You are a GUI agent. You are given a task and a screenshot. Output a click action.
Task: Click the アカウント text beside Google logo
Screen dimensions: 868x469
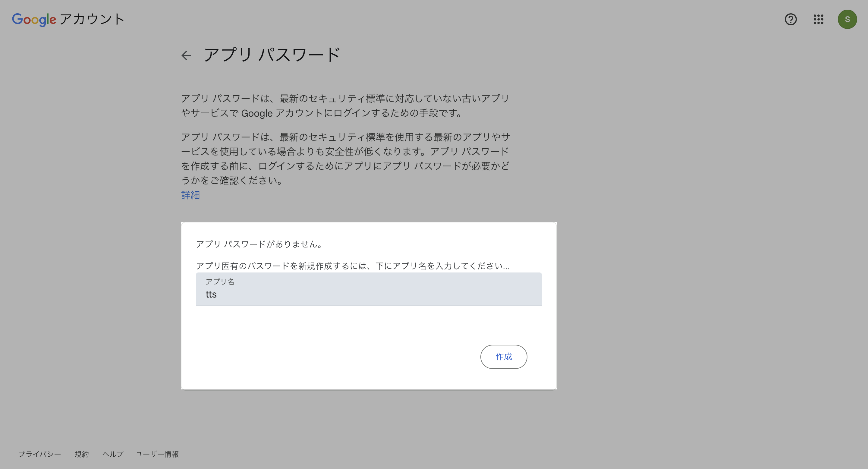click(92, 19)
